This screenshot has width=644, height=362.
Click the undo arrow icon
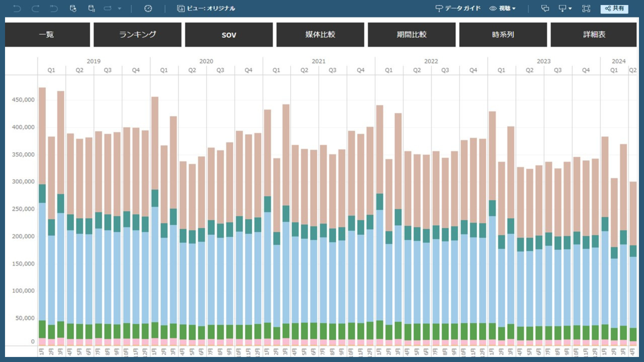(x=17, y=9)
